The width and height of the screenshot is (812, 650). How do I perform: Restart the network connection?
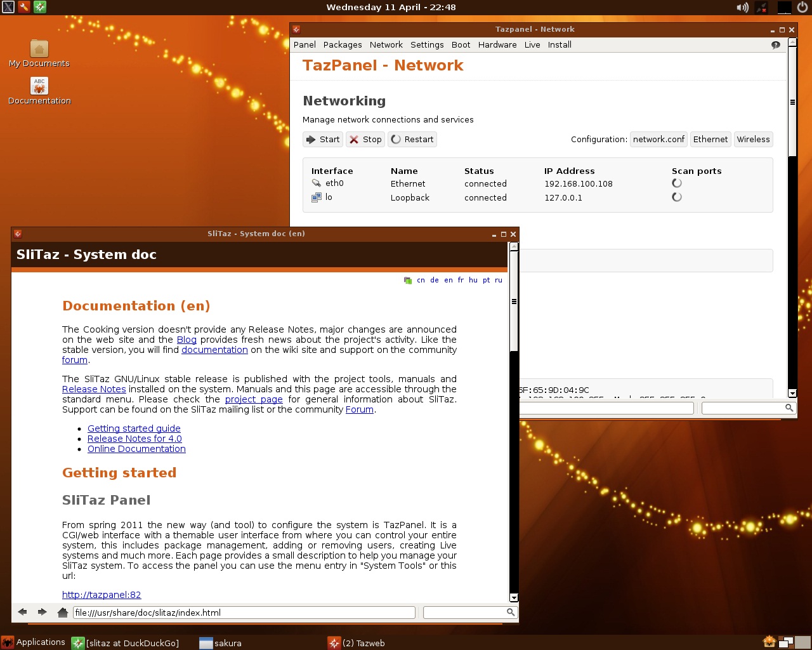(x=412, y=140)
